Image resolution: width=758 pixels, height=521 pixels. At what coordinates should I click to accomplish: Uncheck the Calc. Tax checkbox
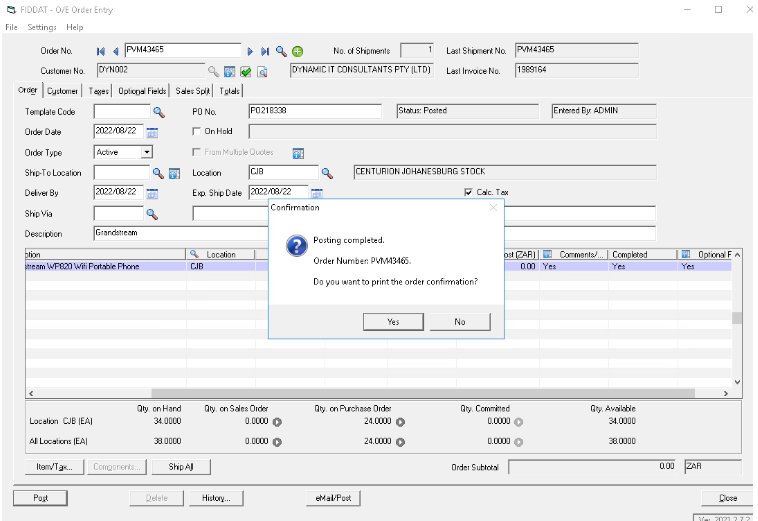click(468, 192)
